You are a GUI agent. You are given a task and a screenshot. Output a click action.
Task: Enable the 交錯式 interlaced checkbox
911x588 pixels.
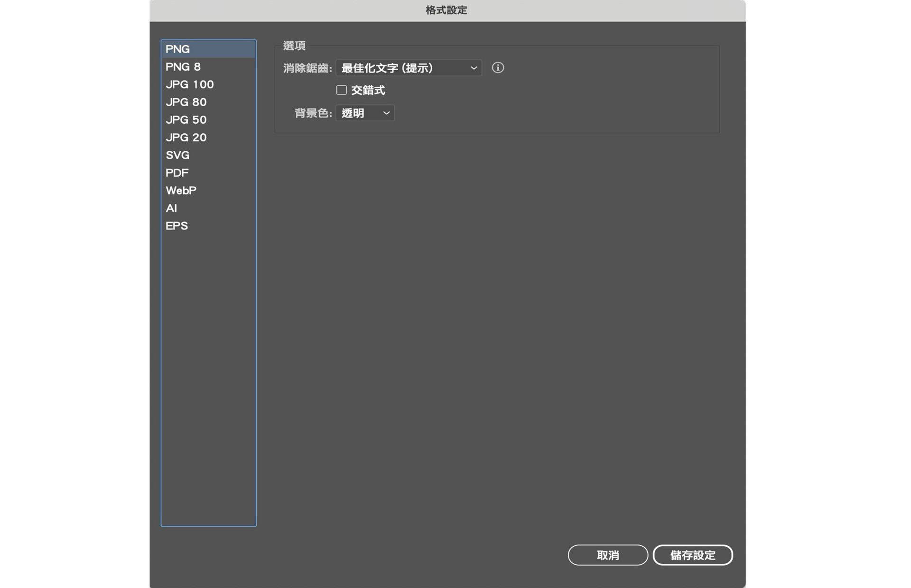341,90
